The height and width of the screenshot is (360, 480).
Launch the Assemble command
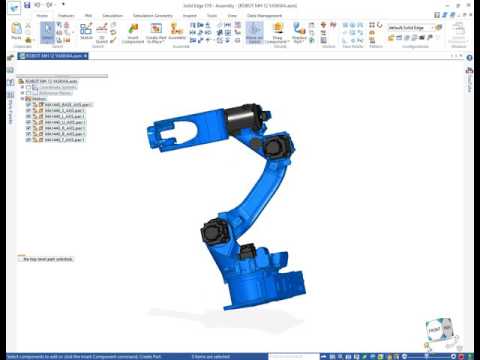click(x=177, y=31)
